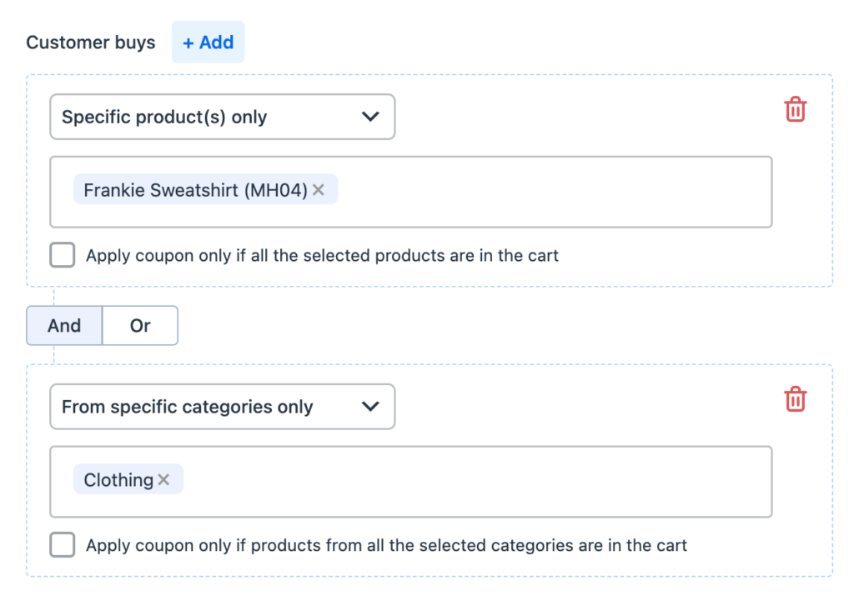Open the From specific categories only dropdown

click(222, 407)
